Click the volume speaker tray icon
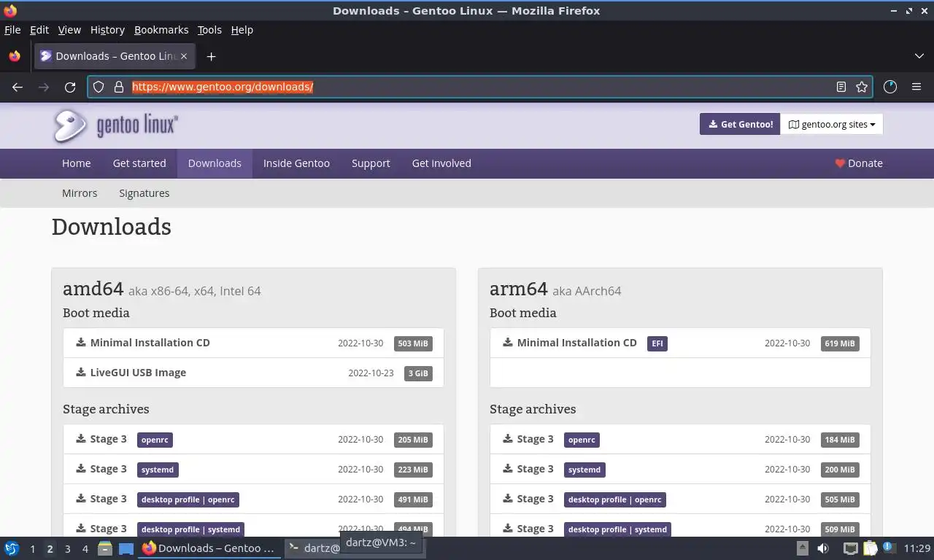934x560 pixels. point(823,548)
